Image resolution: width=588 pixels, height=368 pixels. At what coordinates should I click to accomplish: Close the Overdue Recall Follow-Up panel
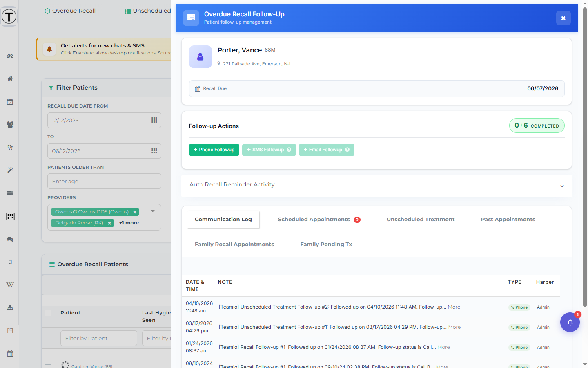point(563,18)
